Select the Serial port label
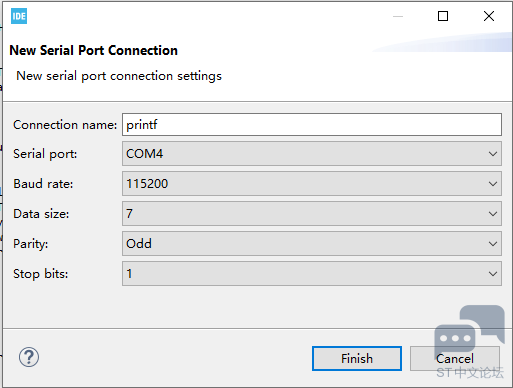This screenshot has width=513, height=388. pos(45,154)
